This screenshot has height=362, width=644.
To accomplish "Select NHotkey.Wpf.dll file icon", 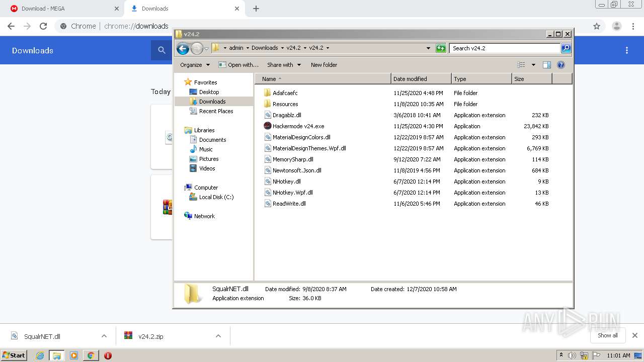I will click(268, 193).
